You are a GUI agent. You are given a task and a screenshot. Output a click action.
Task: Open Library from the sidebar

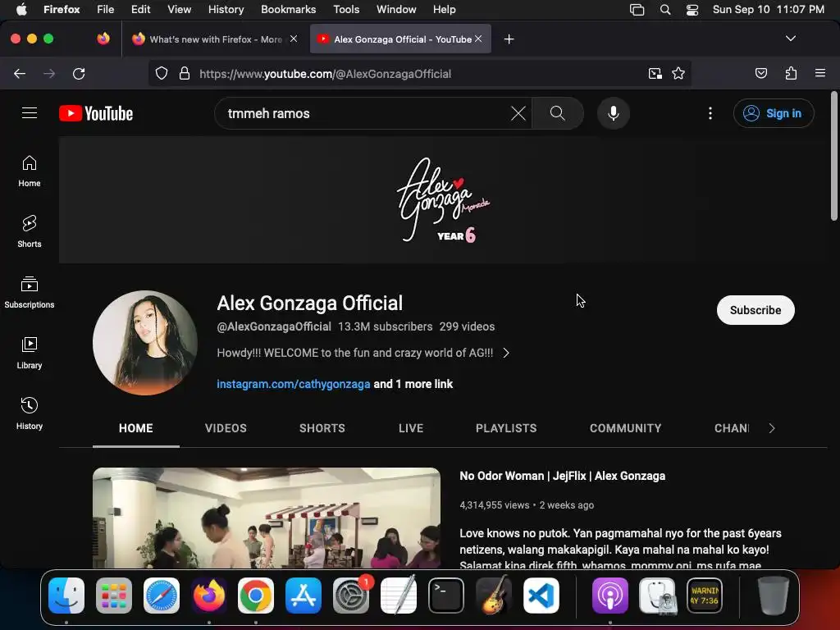click(30, 353)
